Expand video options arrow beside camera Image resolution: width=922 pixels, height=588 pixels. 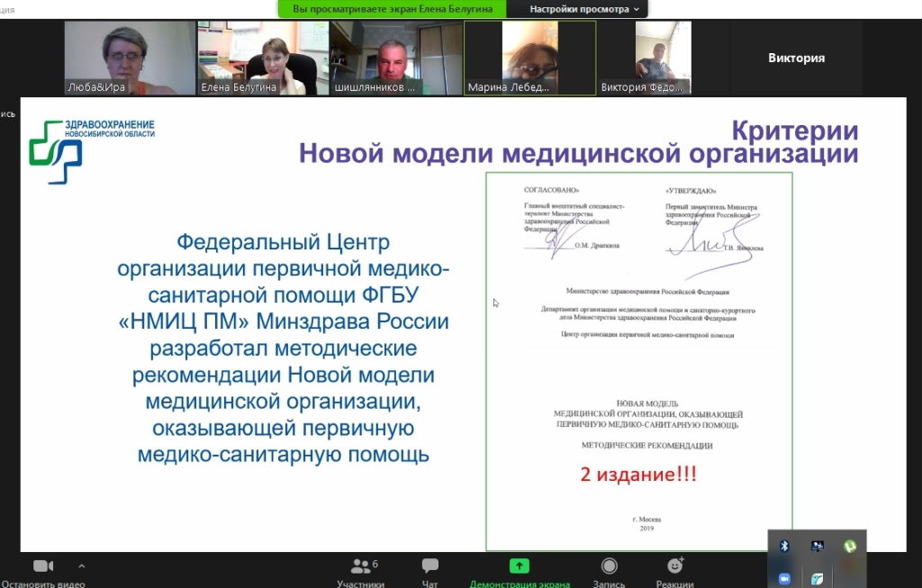pyautogui.click(x=82, y=565)
